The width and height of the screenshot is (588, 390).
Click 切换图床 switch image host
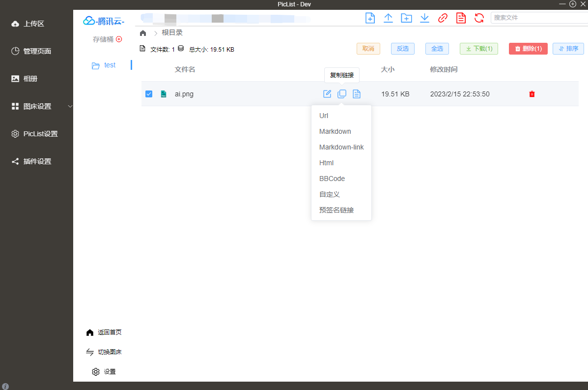[x=104, y=352]
